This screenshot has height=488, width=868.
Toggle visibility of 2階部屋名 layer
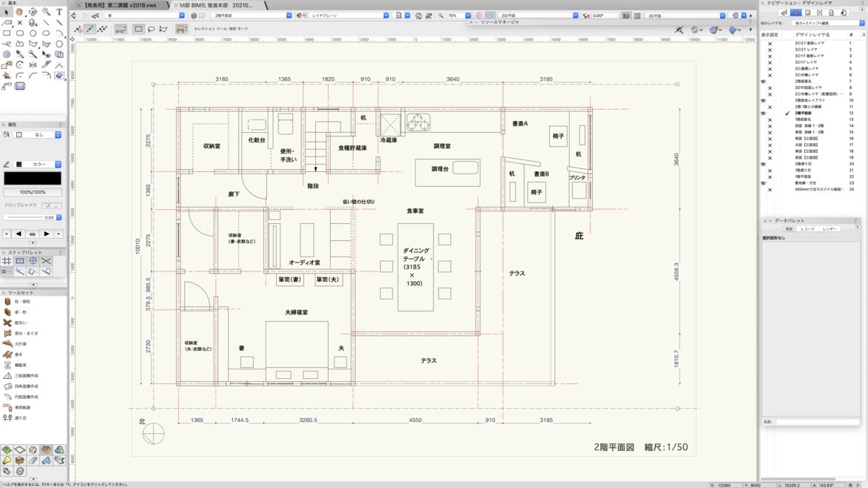(x=769, y=82)
